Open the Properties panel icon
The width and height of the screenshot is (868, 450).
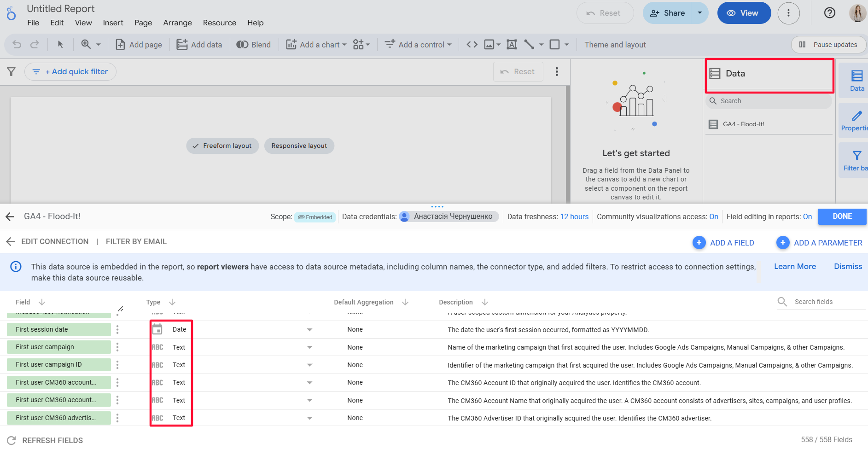[x=856, y=120]
